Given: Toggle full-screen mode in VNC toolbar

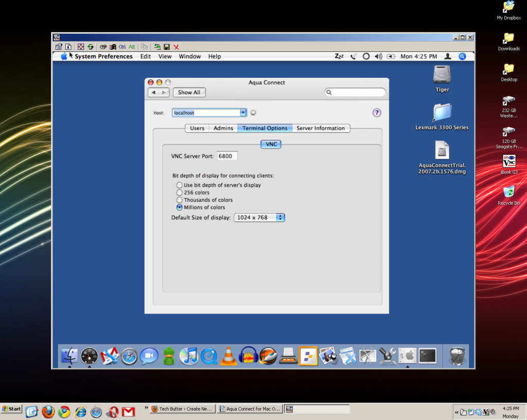Looking at the screenshot, I should (x=81, y=47).
